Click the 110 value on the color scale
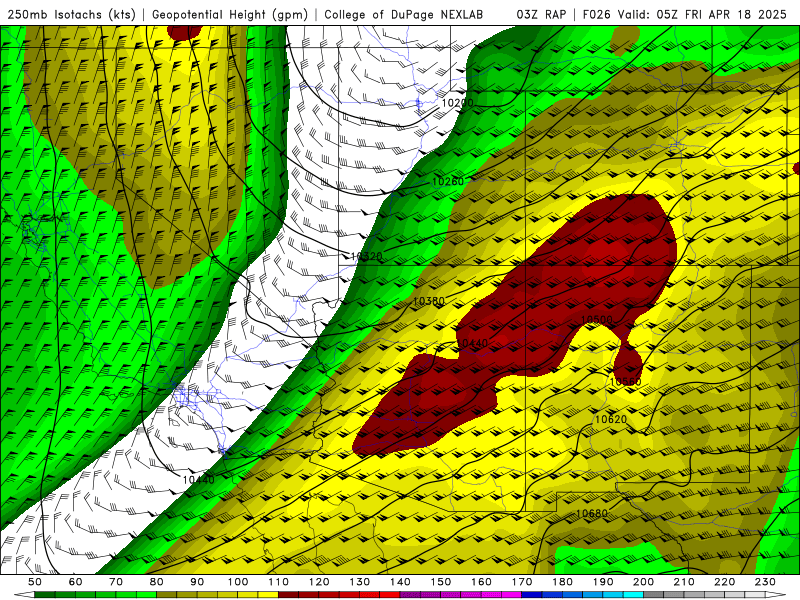800x600 pixels. (278, 582)
